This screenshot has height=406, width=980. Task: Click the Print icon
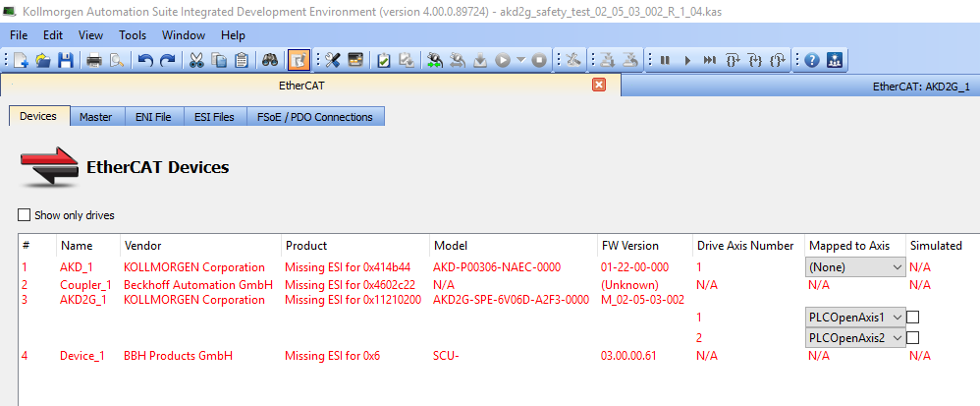pos(93,60)
